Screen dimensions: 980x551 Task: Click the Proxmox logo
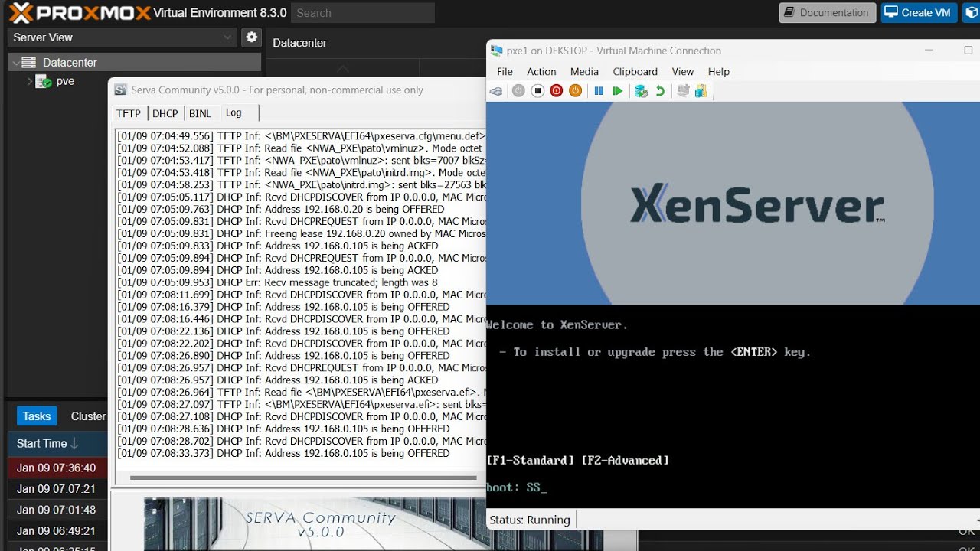point(80,12)
